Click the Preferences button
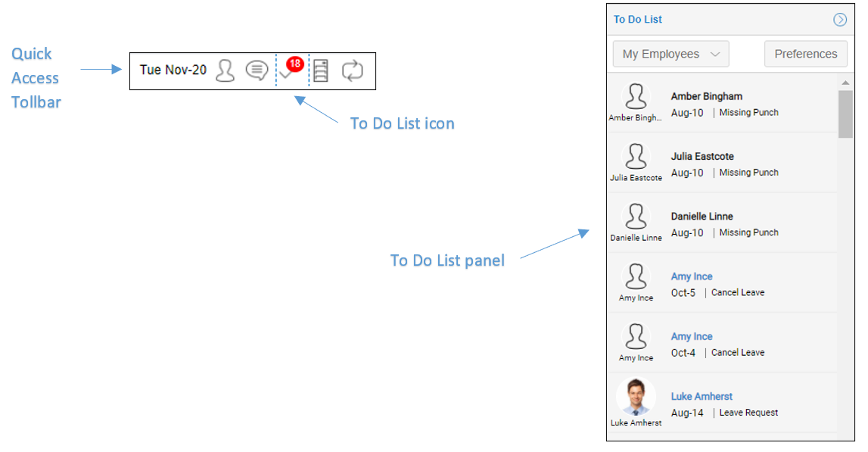This screenshot has height=452, width=868. tap(805, 54)
